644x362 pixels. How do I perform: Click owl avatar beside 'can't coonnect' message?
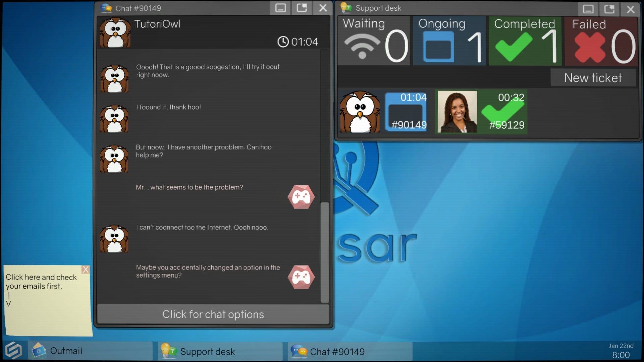coord(114,239)
